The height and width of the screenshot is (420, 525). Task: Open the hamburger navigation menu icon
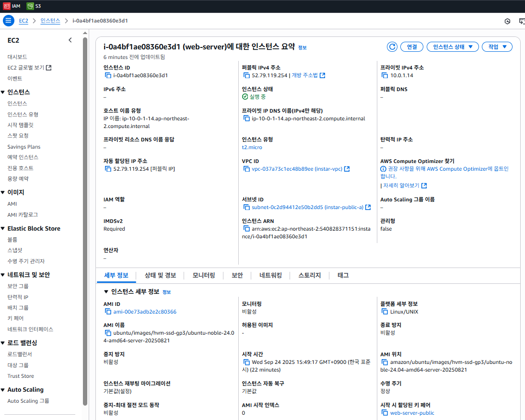[8, 21]
